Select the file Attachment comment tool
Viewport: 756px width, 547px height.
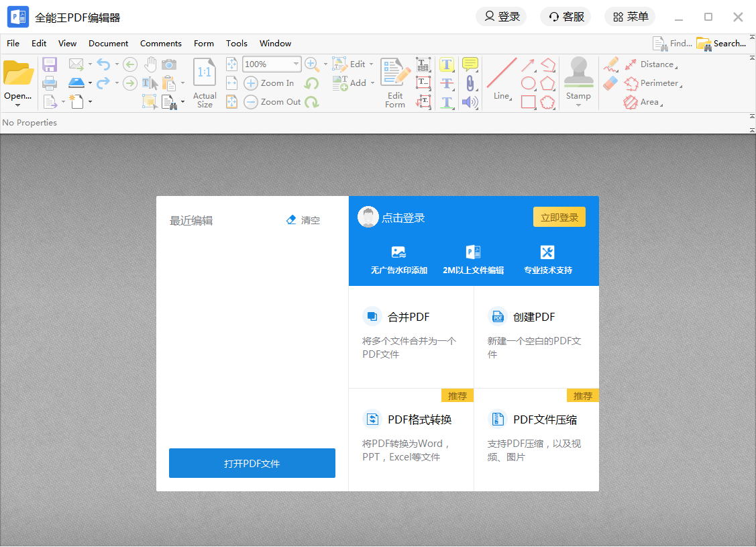click(x=470, y=83)
